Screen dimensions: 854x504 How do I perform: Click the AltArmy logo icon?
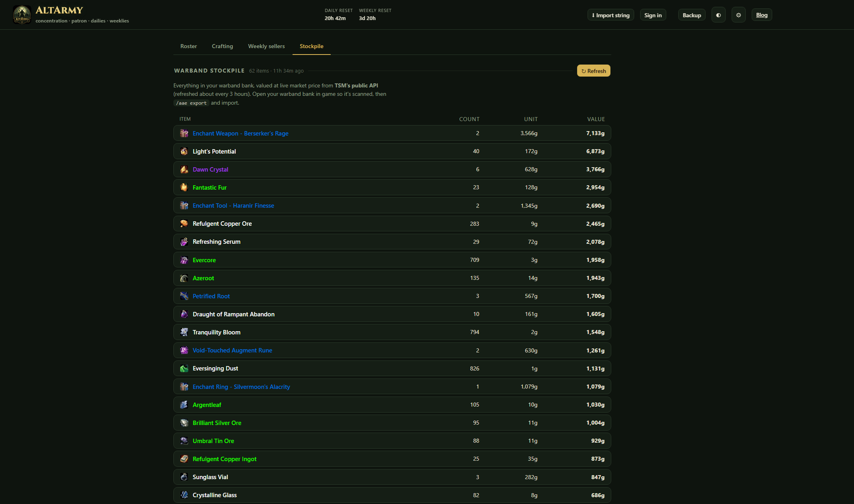(x=22, y=15)
